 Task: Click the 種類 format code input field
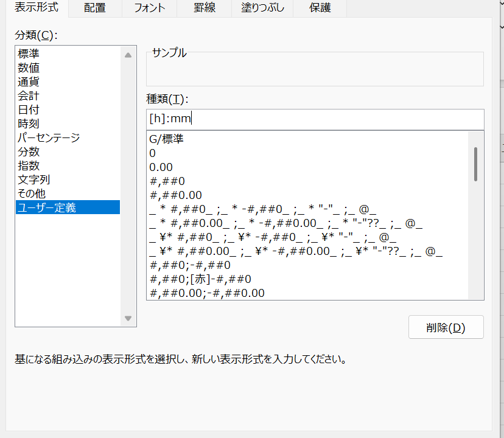coord(315,119)
